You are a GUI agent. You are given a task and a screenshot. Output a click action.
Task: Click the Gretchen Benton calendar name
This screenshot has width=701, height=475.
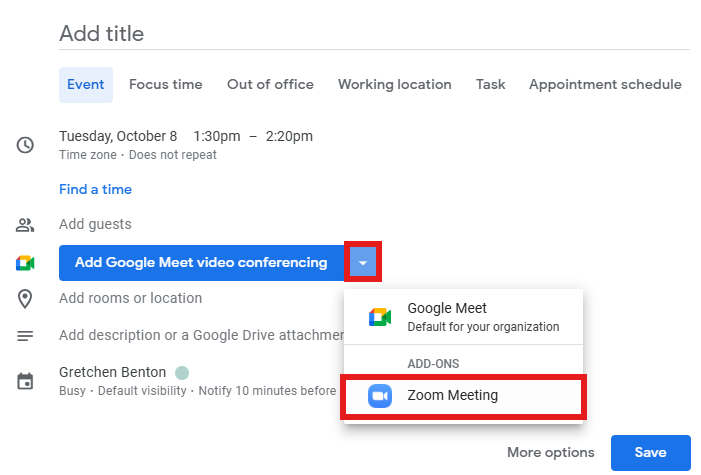point(112,372)
